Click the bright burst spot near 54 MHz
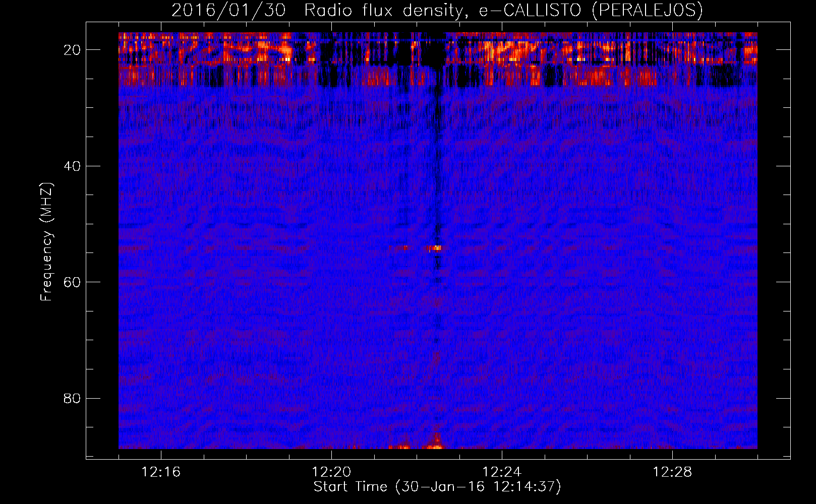 435,247
